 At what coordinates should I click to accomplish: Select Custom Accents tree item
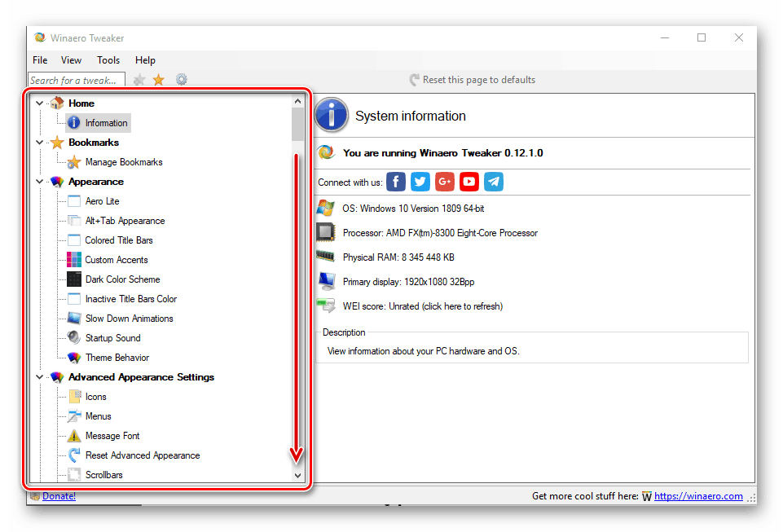117,260
